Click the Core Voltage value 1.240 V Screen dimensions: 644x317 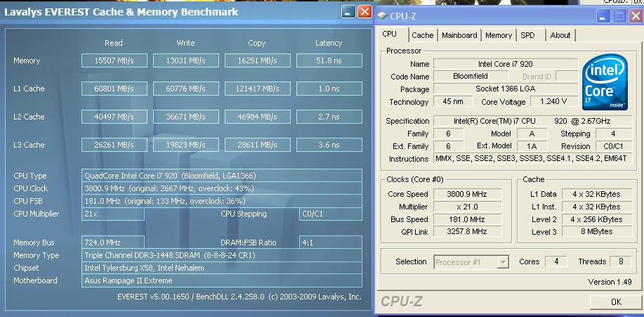tap(554, 101)
